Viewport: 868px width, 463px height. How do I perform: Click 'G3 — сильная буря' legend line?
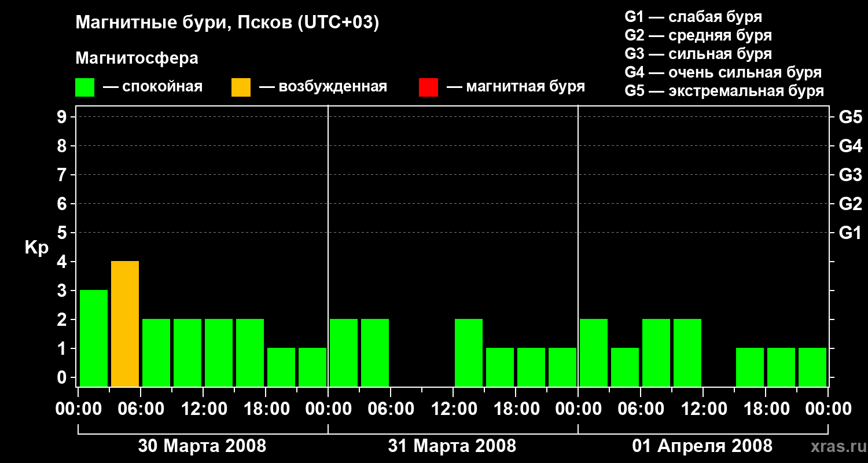[x=698, y=54]
